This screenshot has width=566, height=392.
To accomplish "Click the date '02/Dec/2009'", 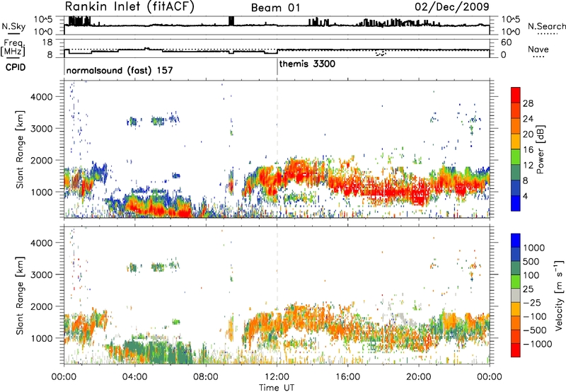I will [x=452, y=6].
